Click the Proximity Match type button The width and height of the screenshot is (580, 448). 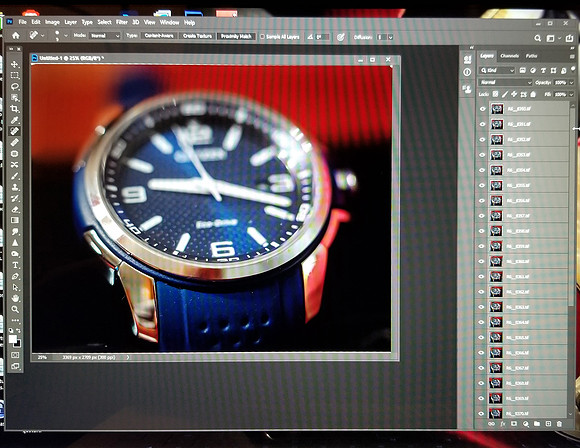pyautogui.click(x=236, y=36)
